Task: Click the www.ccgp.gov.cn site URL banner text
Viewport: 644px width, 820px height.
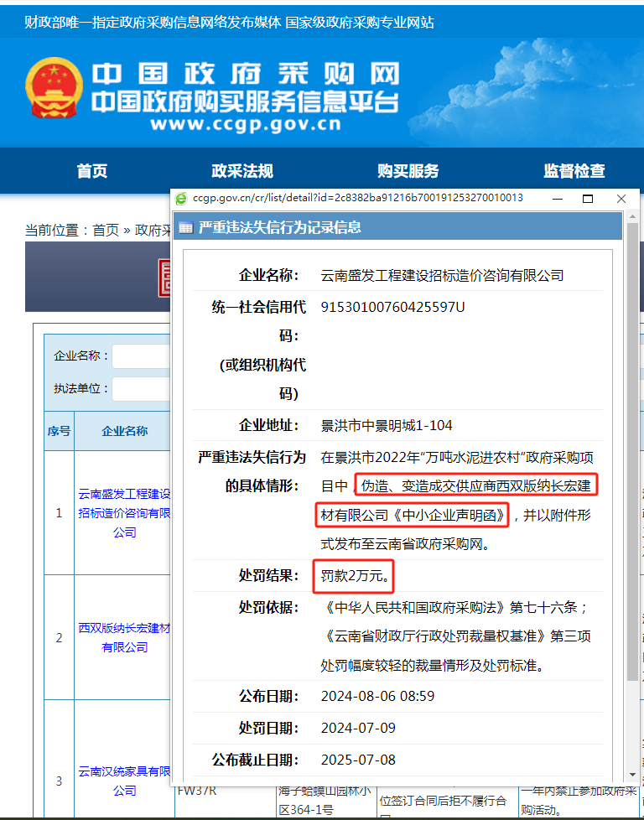Action: pos(246,124)
